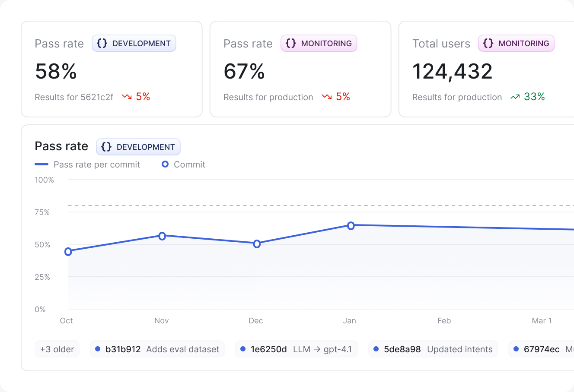
Task: Click the red 5% change in the 67% card
Action: [x=343, y=97]
